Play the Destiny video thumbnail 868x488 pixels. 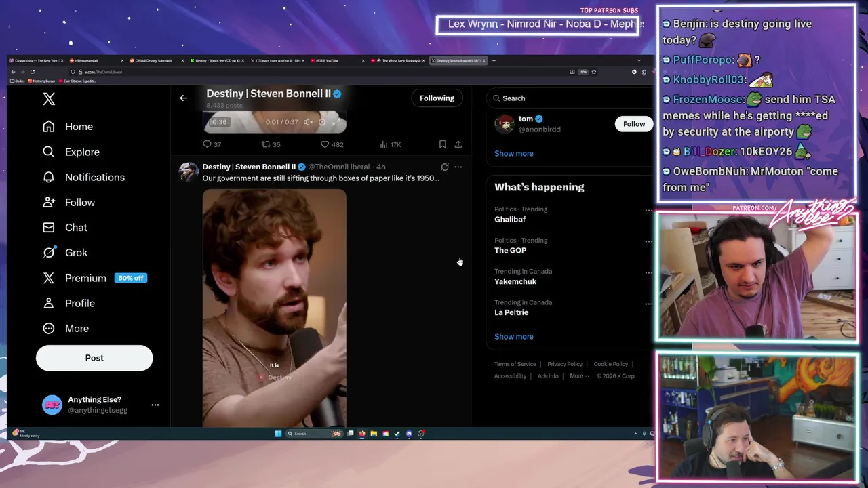[x=274, y=308]
